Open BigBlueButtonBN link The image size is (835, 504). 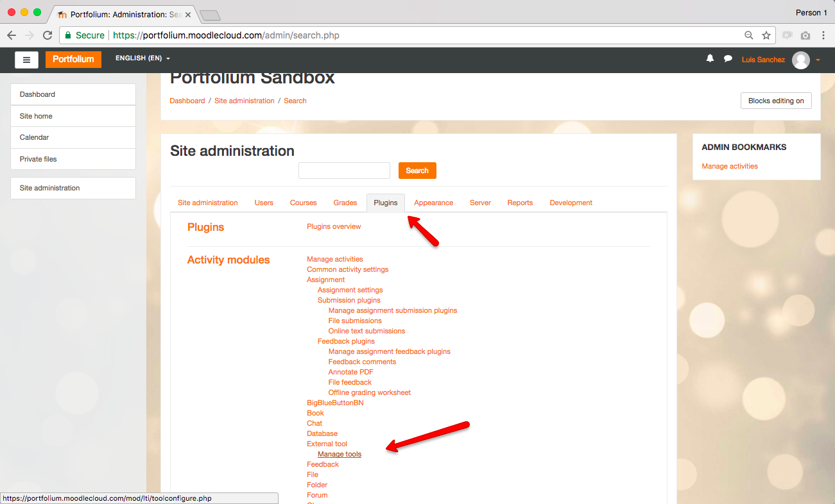tap(335, 403)
